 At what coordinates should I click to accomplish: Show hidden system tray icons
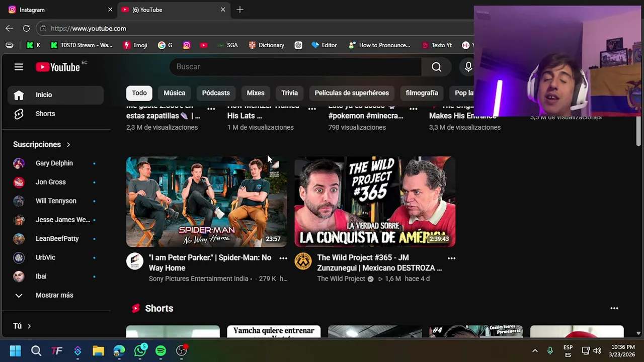[535, 351]
